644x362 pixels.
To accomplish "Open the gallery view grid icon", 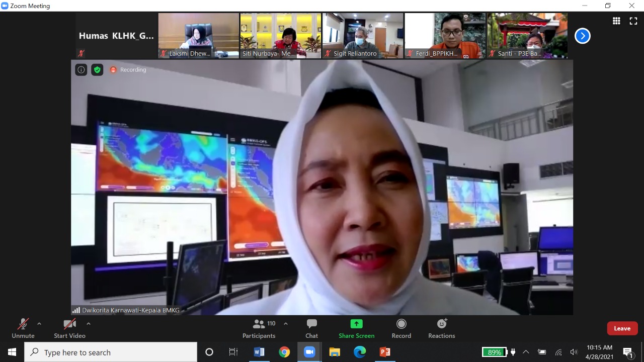I will click(616, 21).
